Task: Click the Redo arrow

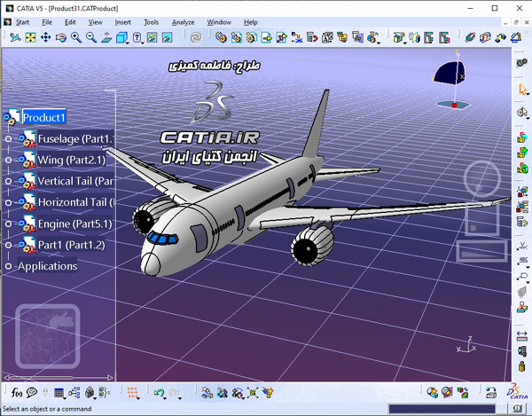Action: [174, 393]
